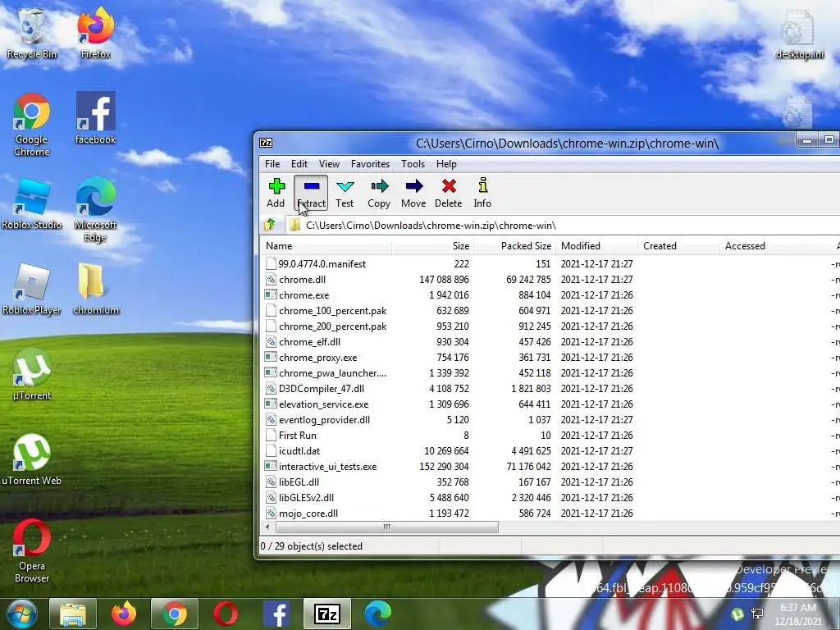Image resolution: width=840 pixels, height=630 pixels.
Task: Click the Opera Browser desktop shortcut
Action: coord(32,550)
